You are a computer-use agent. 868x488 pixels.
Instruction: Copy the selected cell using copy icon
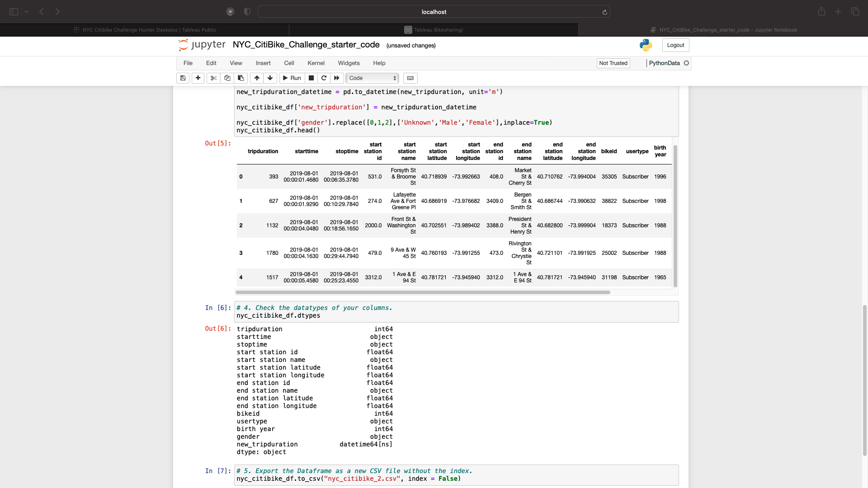point(226,78)
